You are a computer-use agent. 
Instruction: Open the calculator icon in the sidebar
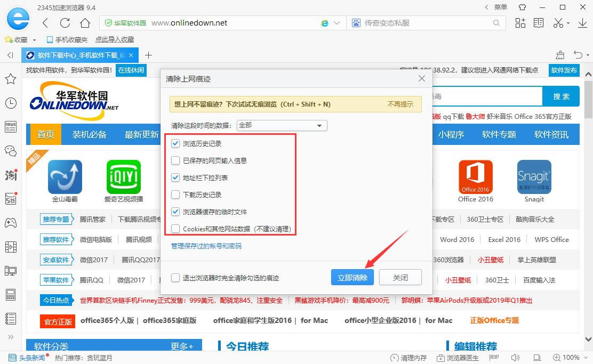11,295
